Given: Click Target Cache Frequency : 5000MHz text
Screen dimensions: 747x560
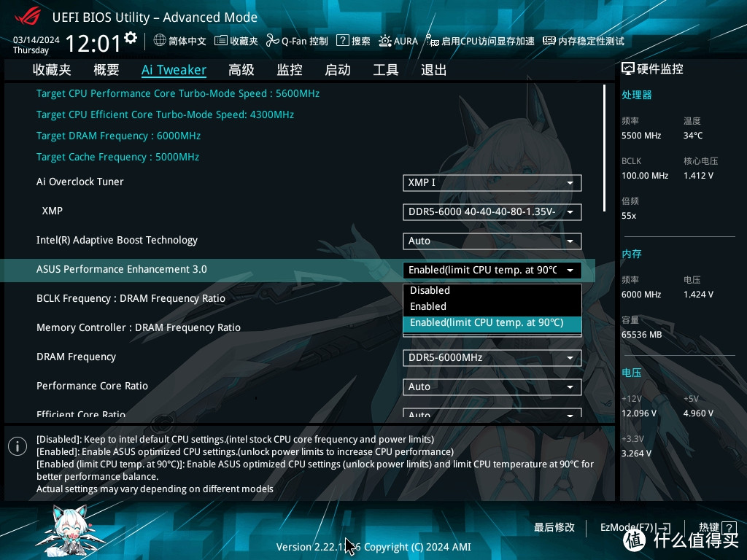Looking at the screenshot, I should click(117, 157).
